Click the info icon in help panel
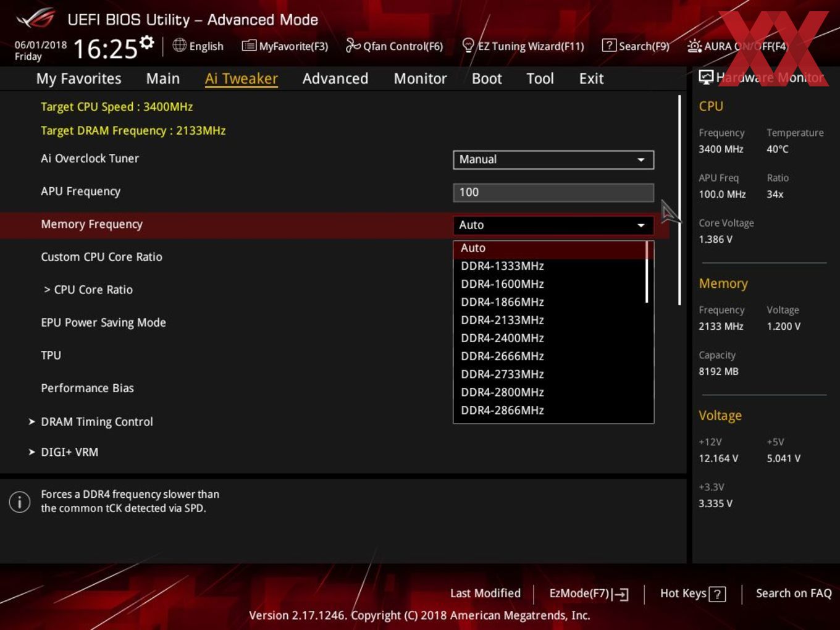The width and height of the screenshot is (840, 630). tap(20, 502)
